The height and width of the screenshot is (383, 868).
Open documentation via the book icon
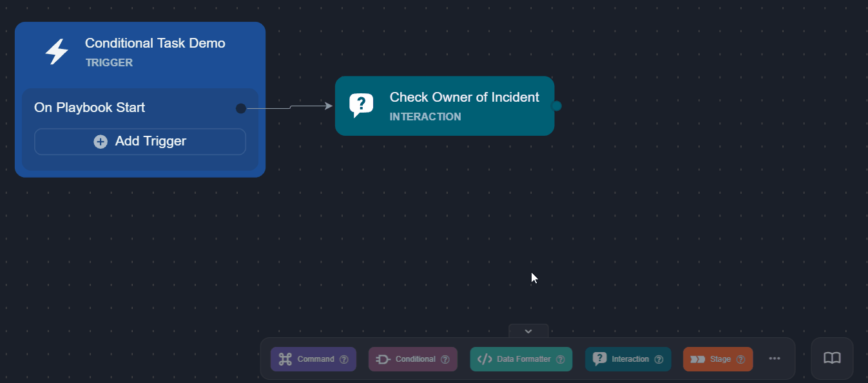pyautogui.click(x=832, y=359)
